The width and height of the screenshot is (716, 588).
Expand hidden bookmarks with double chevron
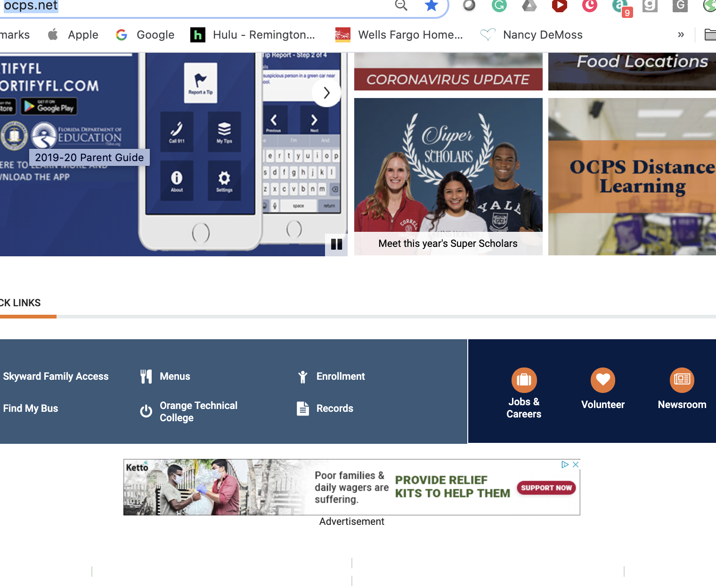click(681, 35)
